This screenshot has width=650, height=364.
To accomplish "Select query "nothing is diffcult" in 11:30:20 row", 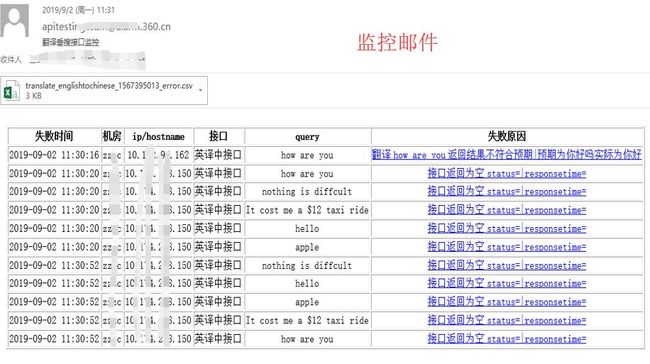I will 307,192.
